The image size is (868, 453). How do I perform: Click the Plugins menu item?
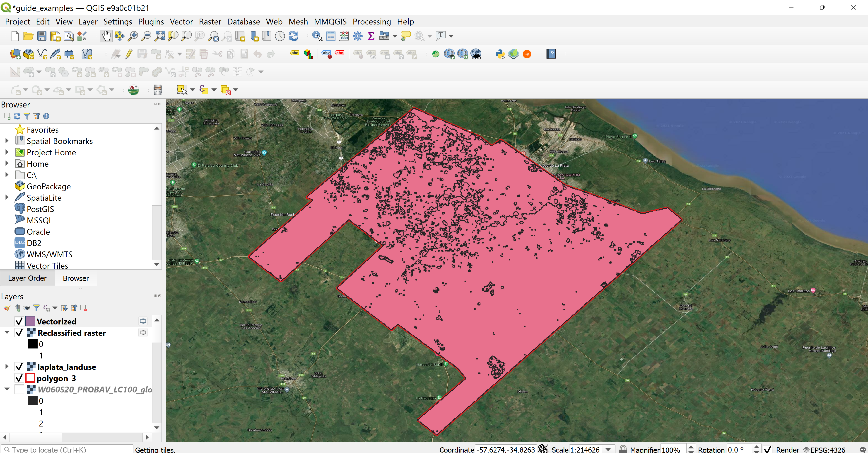pos(150,21)
